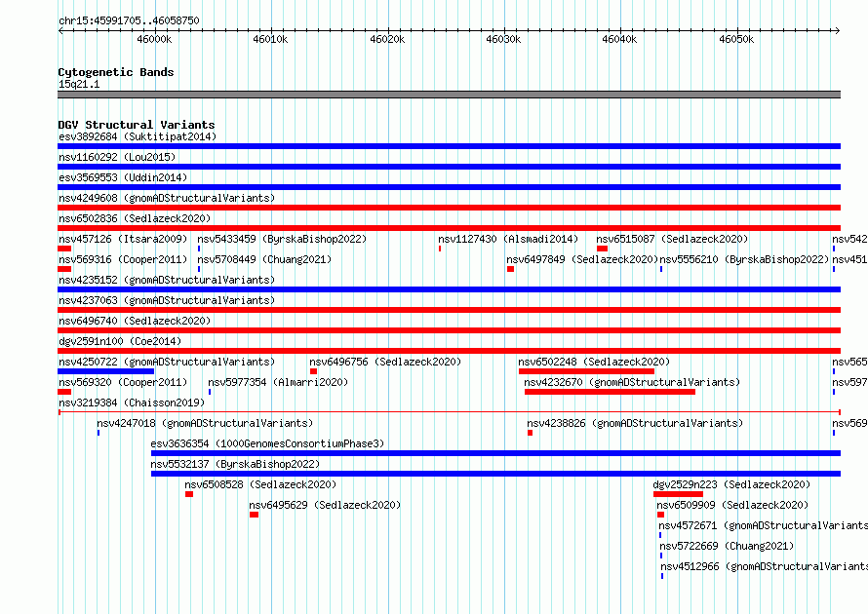Click the 46030k ruler tick label
Viewport: 868px width, 614px height.
503,39
